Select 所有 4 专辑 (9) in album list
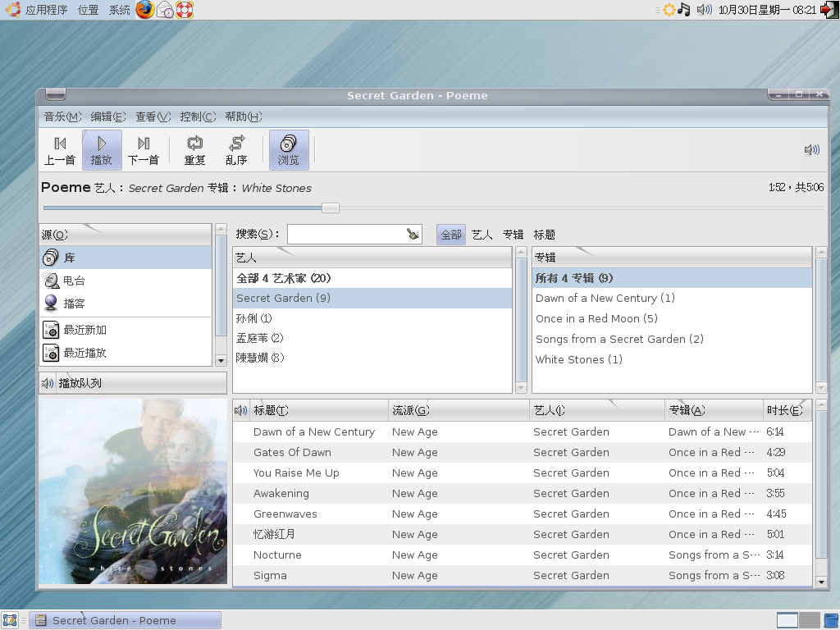Screen dimensions: 840x630 (672, 278)
